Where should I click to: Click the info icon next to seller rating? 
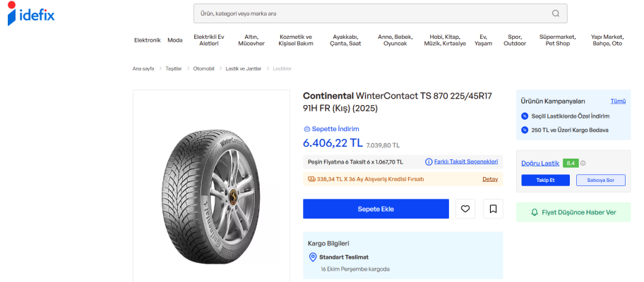point(583,163)
